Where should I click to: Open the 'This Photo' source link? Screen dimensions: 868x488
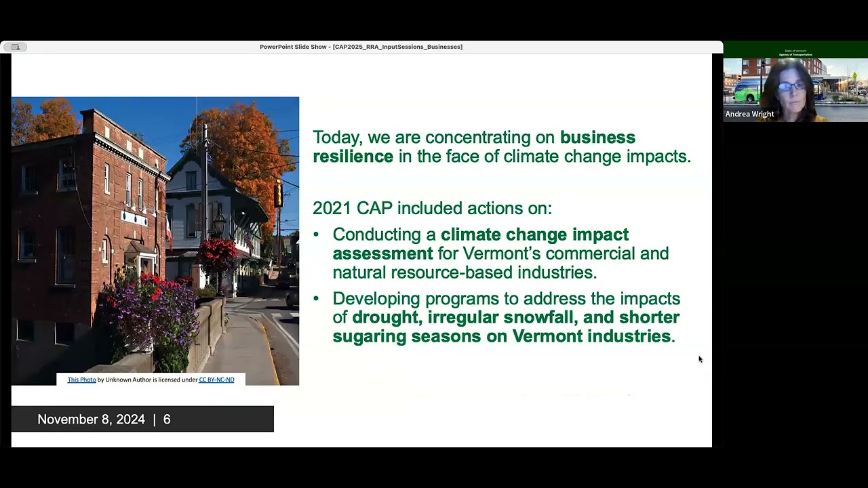click(x=81, y=380)
